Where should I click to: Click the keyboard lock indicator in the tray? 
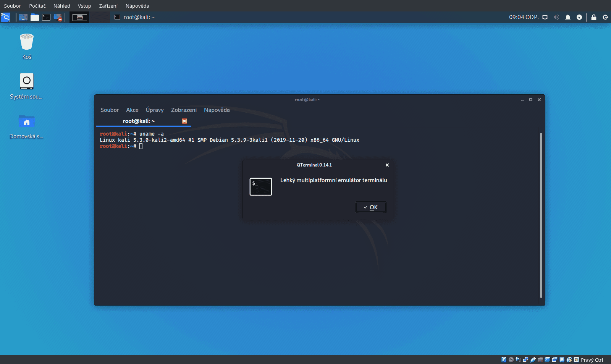click(x=593, y=17)
